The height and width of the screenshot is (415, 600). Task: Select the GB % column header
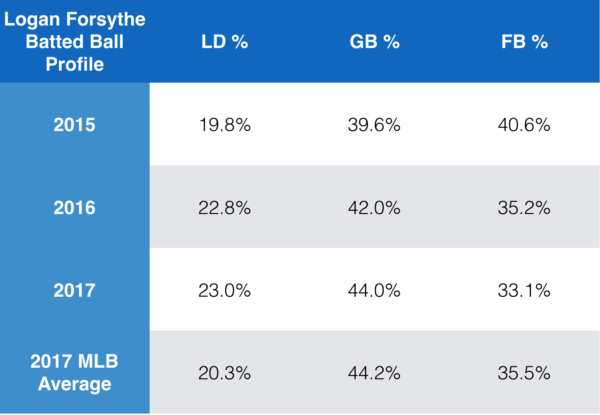coord(374,41)
